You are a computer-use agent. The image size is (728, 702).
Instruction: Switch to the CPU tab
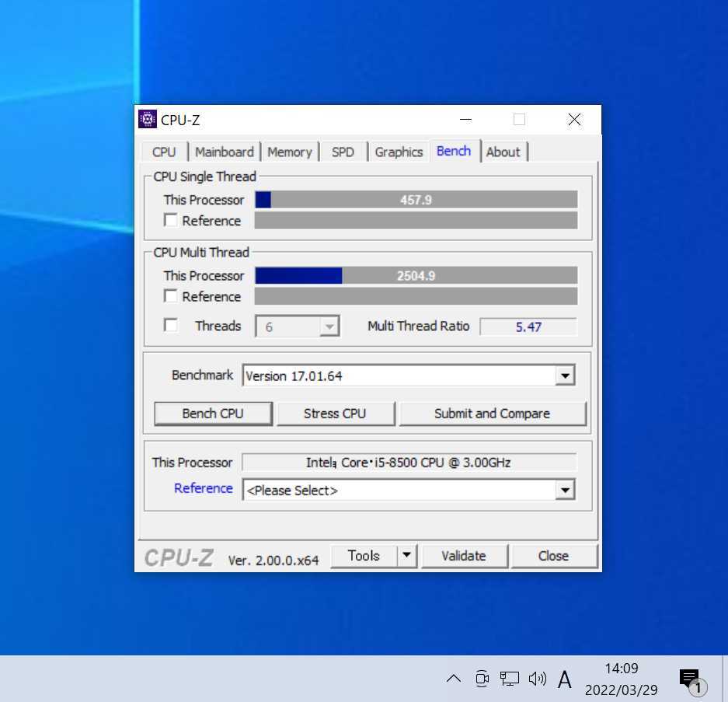pos(164,152)
